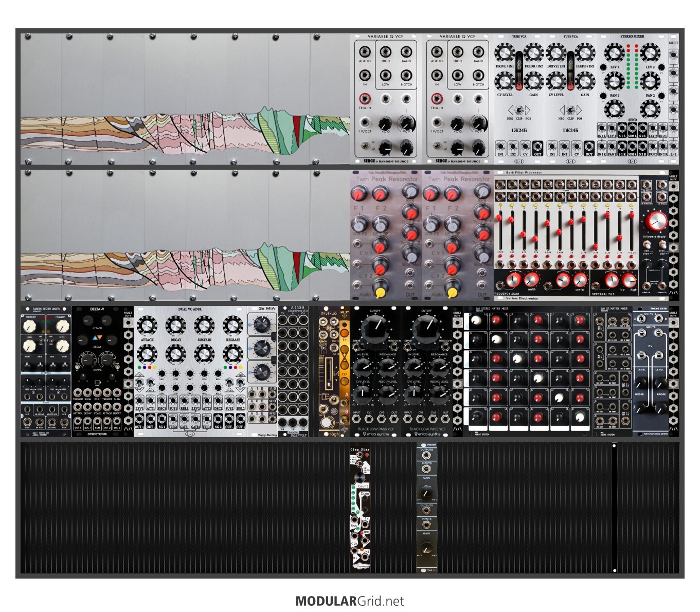The width and height of the screenshot is (700, 612).
Task: Turn lower GAIN knob on Preamp module
Action: (426, 547)
